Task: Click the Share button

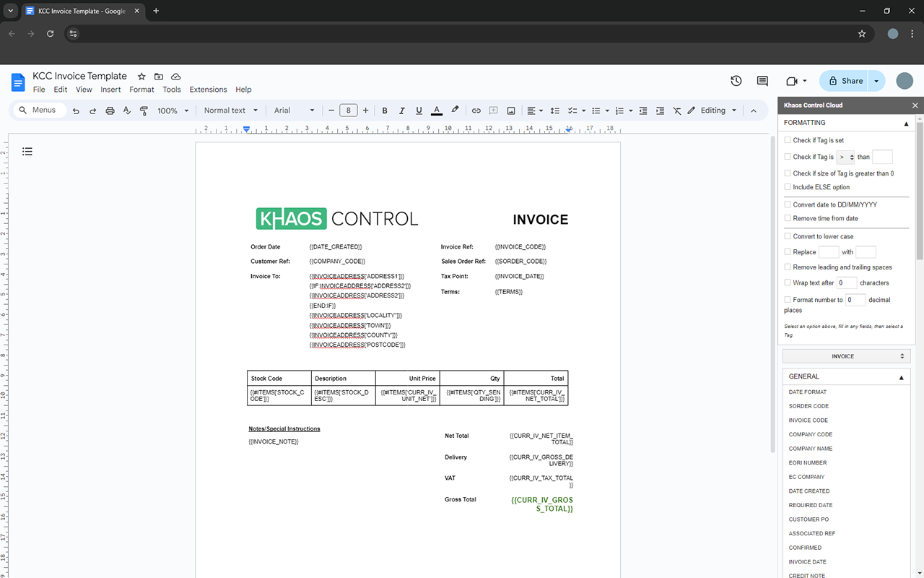Action: tap(845, 81)
